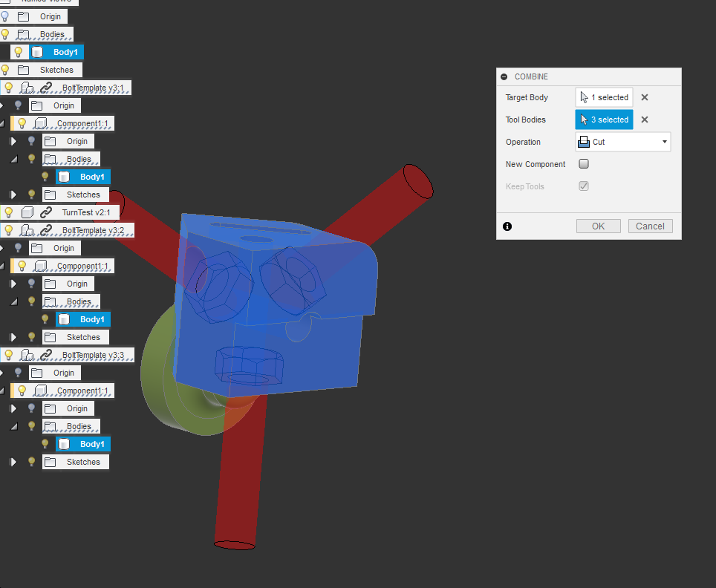
Task: Click the link icon of BoltTemplate v3:3
Action: coord(46,355)
